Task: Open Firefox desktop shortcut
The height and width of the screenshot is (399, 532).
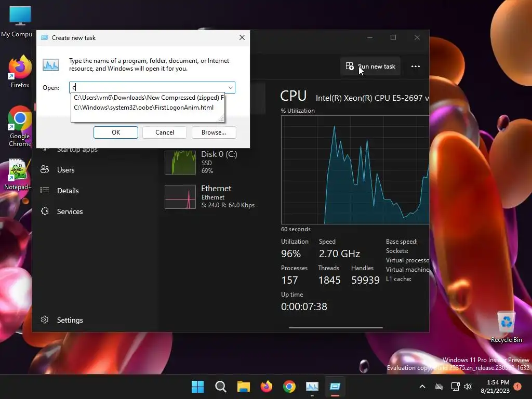Action: (20, 72)
